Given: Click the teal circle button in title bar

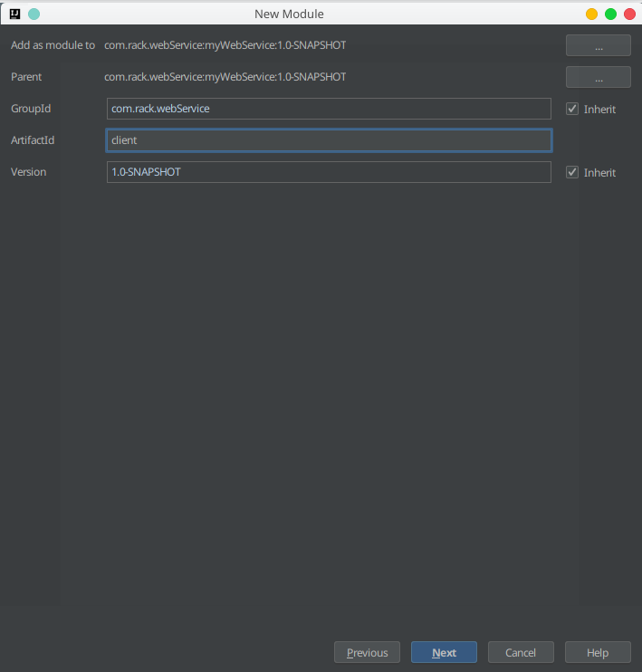Looking at the screenshot, I should [34, 14].
